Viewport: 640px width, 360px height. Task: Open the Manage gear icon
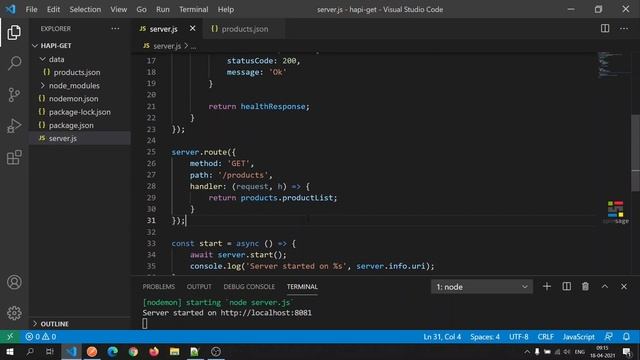pyautogui.click(x=14, y=313)
